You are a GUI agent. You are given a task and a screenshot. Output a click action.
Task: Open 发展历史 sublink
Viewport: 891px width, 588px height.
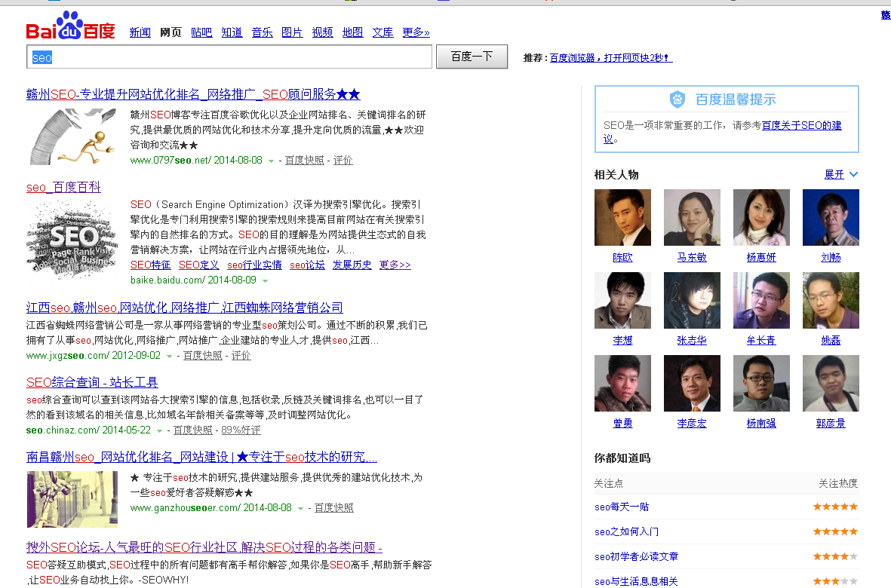[352, 265]
